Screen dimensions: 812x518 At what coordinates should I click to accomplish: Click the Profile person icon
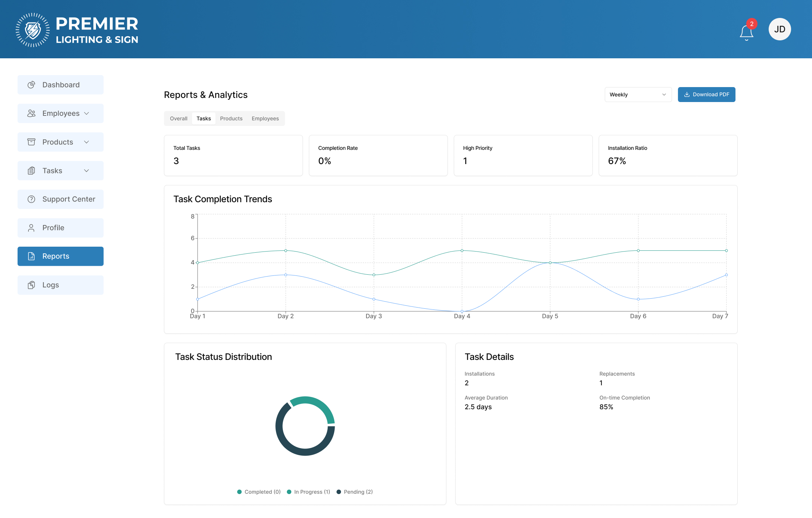(x=31, y=228)
